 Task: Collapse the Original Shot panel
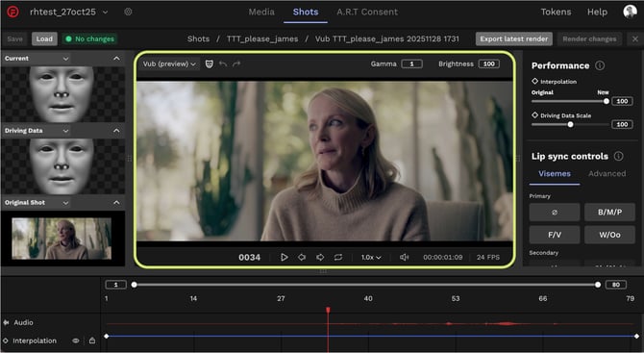pos(116,203)
